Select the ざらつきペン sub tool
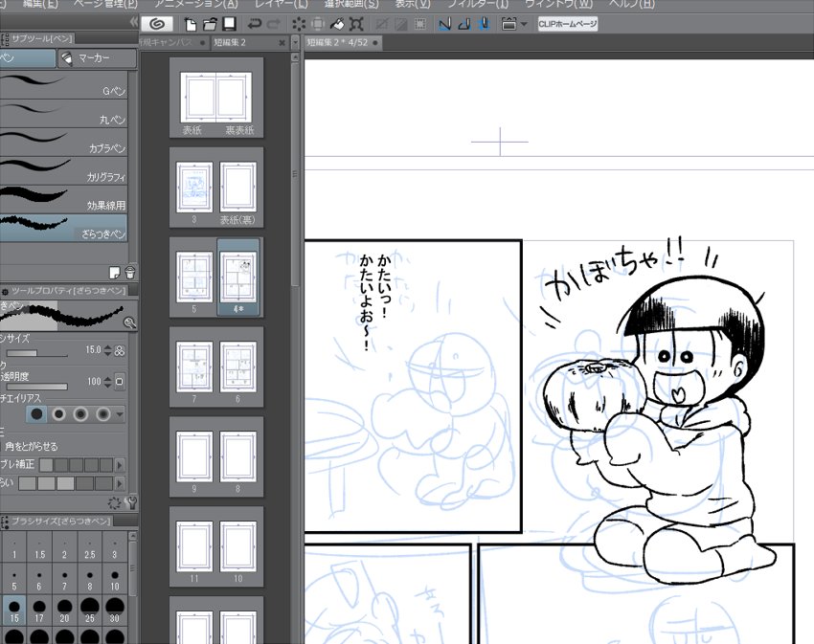This screenshot has width=814, height=644. 63,229
